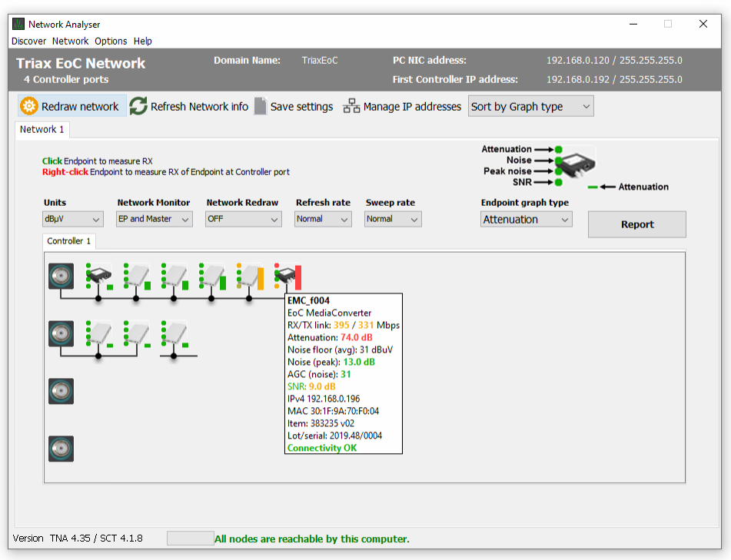Switch to the Controller 1 tab
The height and width of the screenshot is (560, 731).
(69, 241)
